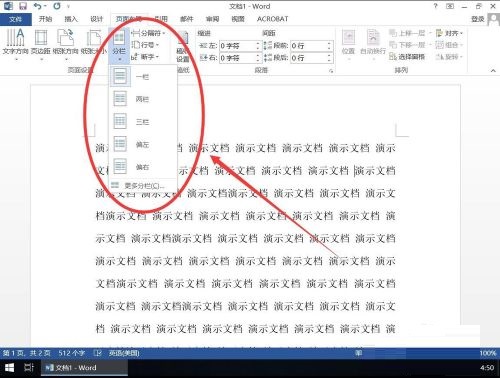This screenshot has height=378, width=500.
Task: Choose 三栏 (Three columns) layout
Action: click(x=143, y=122)
